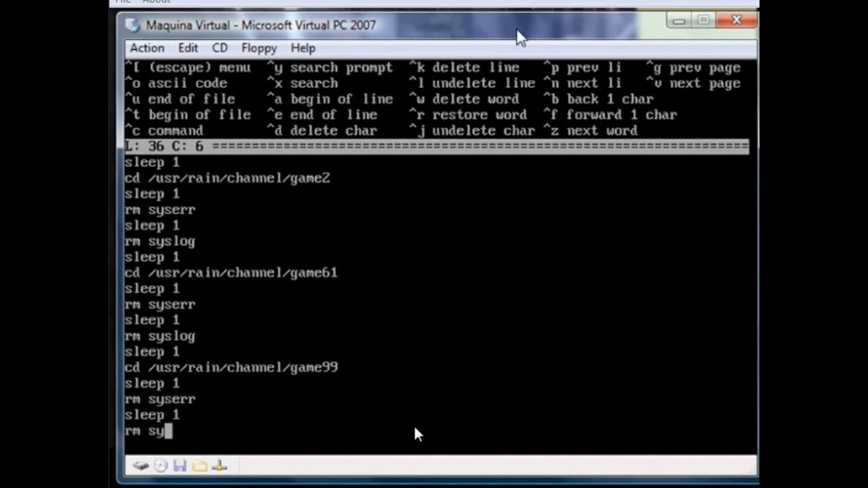
Task: Click the '^v next page' hint
Action: coord(693,83)
